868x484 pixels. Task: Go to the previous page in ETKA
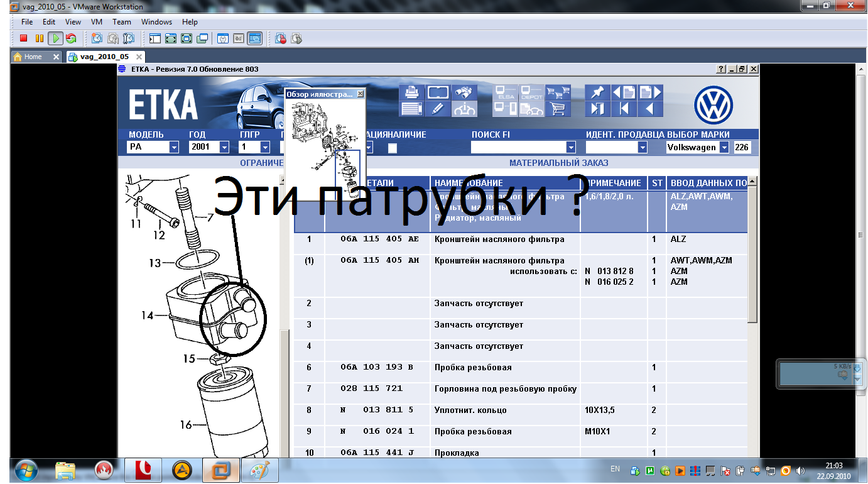[x=624, y=92]
